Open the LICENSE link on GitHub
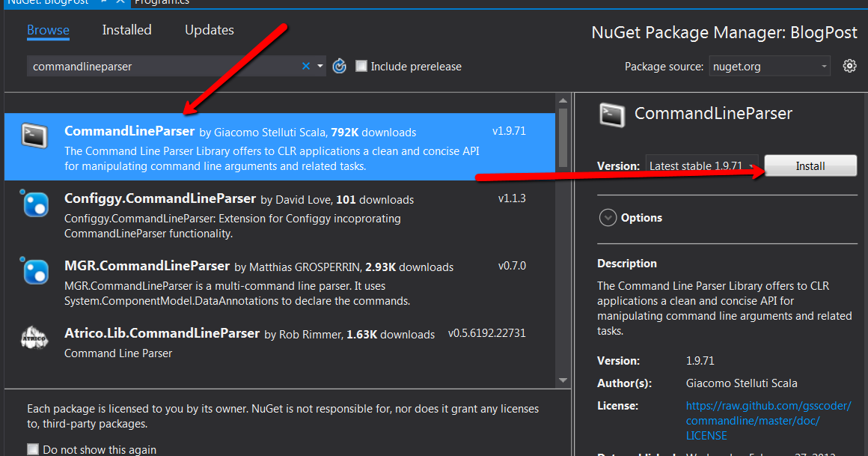868x456 pixels. [768, 421]
